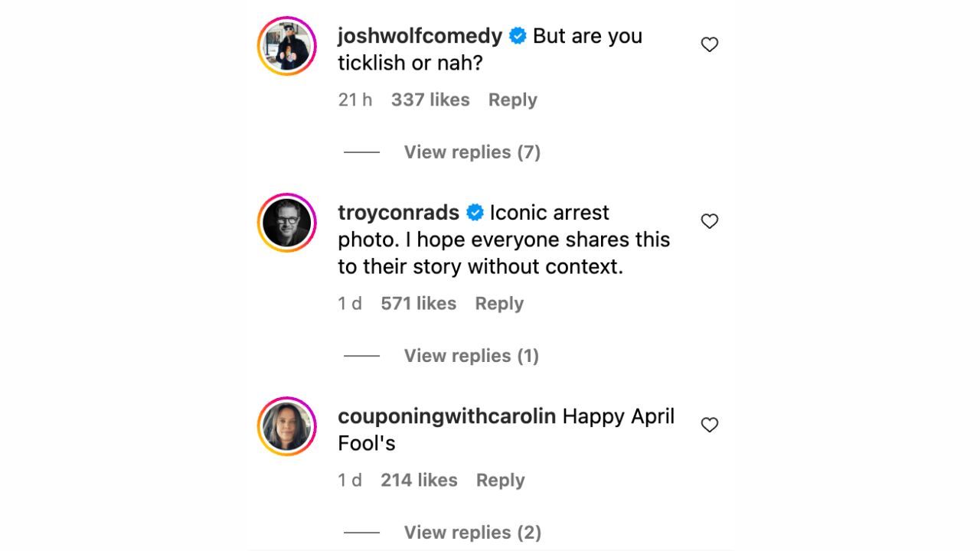View the 571 likes list

click(418, 304)
